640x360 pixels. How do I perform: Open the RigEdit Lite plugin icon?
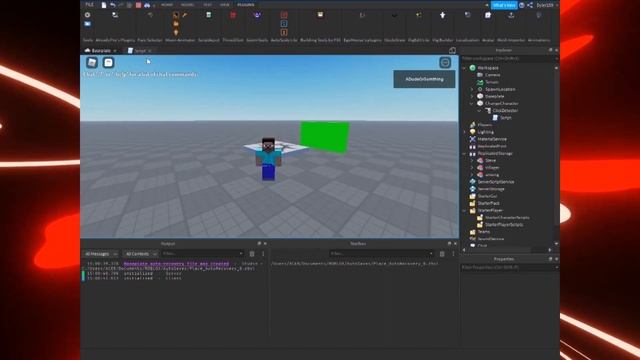click(x=418, y=15)
